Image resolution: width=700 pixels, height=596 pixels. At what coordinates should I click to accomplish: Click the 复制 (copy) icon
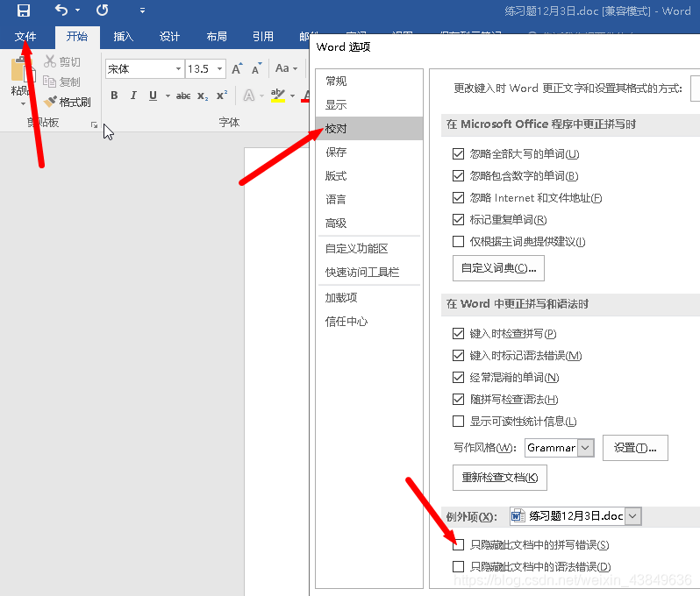(49, 82)
